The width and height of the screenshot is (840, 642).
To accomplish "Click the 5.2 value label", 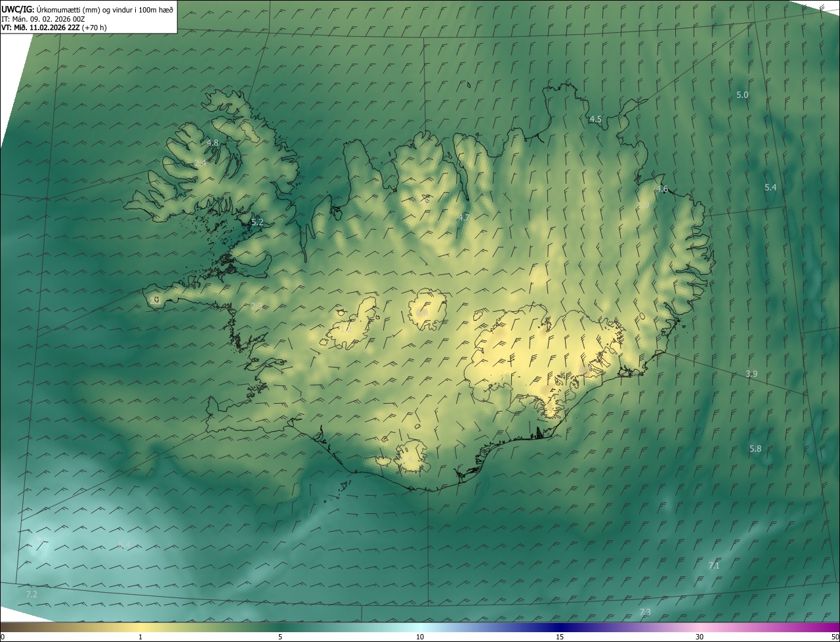I will 257,222.
